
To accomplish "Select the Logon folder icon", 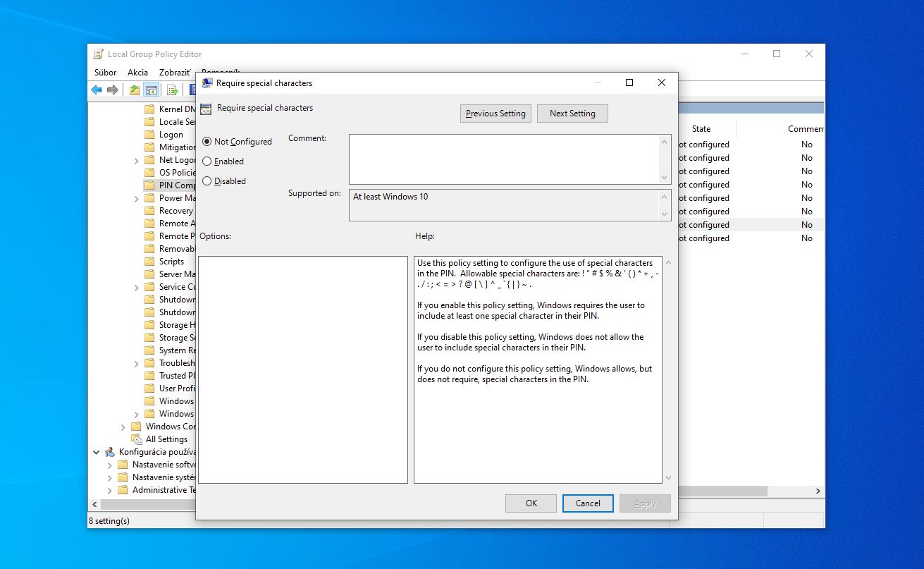I will coord(149,135).
